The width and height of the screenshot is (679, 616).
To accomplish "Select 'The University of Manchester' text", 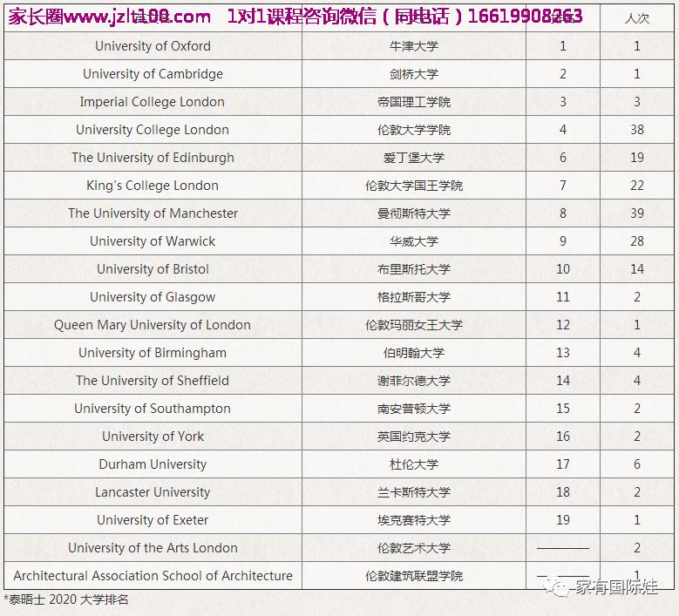I will tap(153, 213).
